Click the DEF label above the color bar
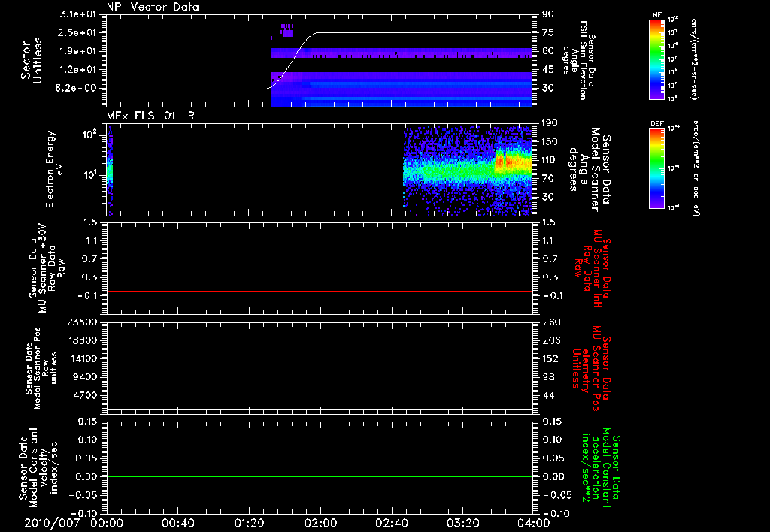The image size is (770, 532). click(x=657, y=124)
